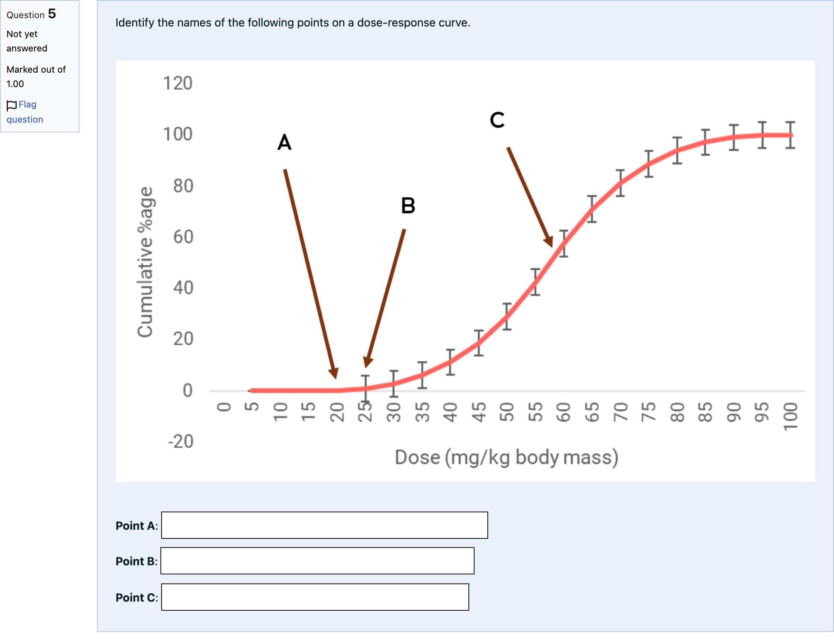Click the 100 value on vertical axis
The image size is (834, 644).
pos(177,134)
